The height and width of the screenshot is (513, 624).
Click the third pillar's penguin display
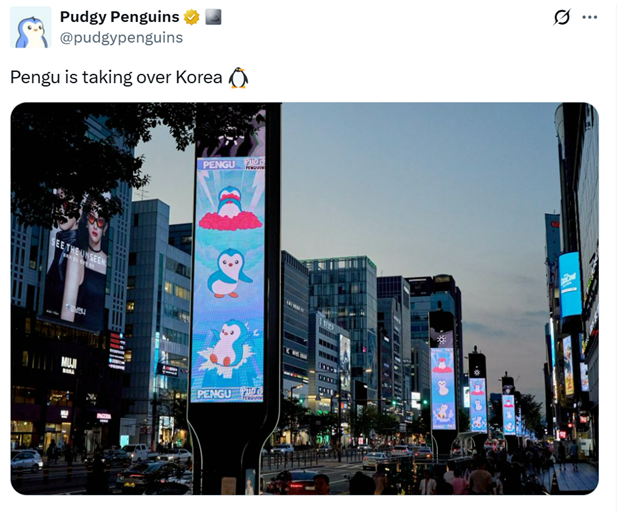click(478, 405)
